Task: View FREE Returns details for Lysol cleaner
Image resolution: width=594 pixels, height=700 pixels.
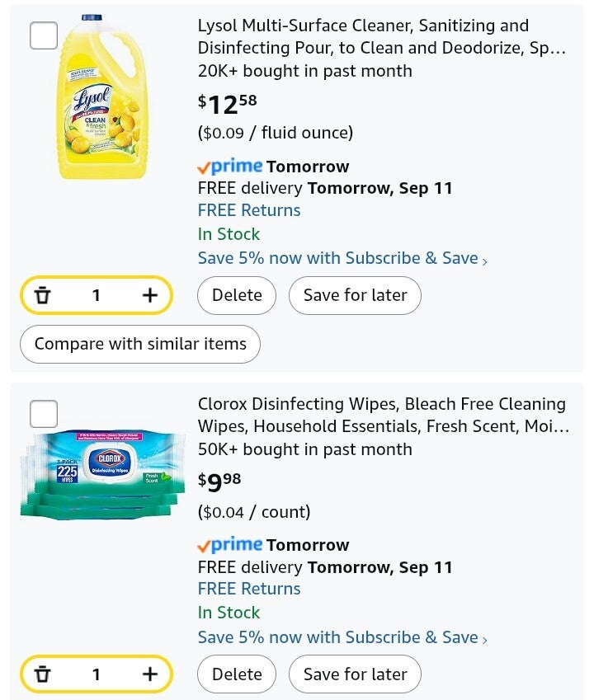Action: click(x=249, y=210)
